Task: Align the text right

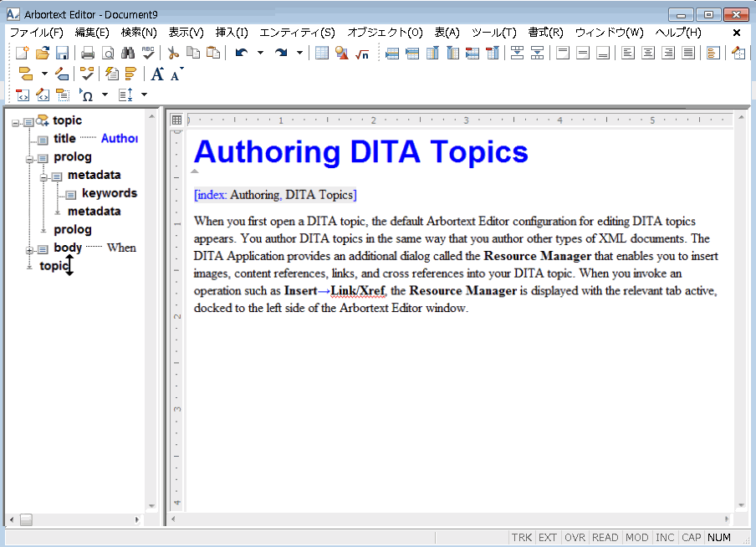Action: click(x=668, y=53)
